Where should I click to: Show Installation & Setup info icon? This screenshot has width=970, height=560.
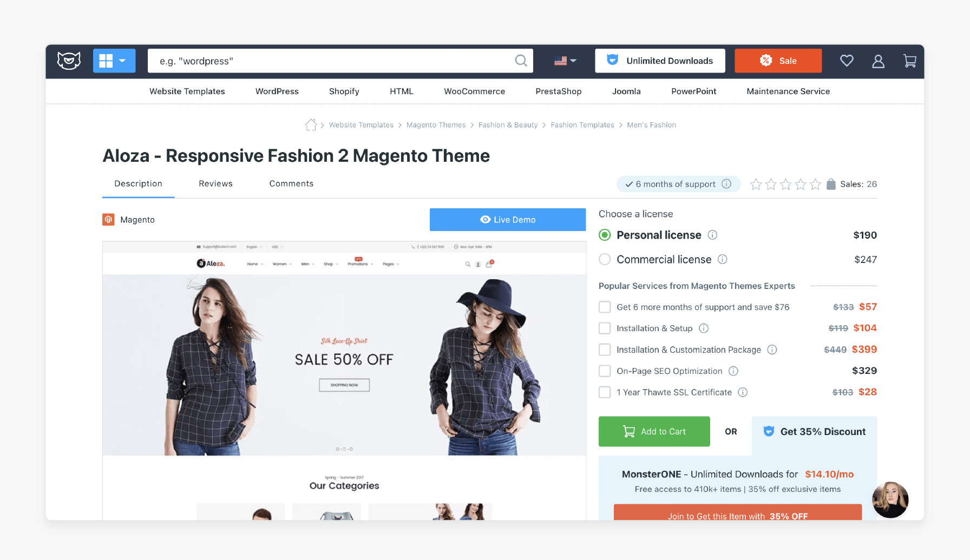point(704,328)
